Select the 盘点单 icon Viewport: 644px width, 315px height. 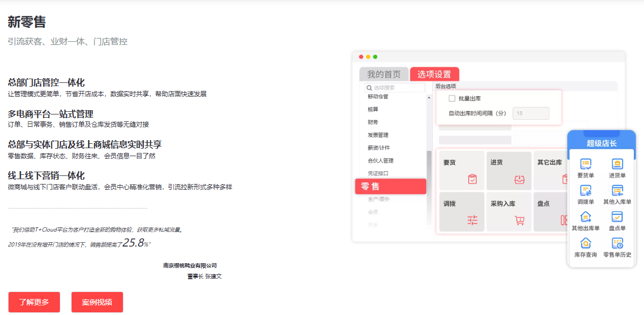tap(617, 217)
